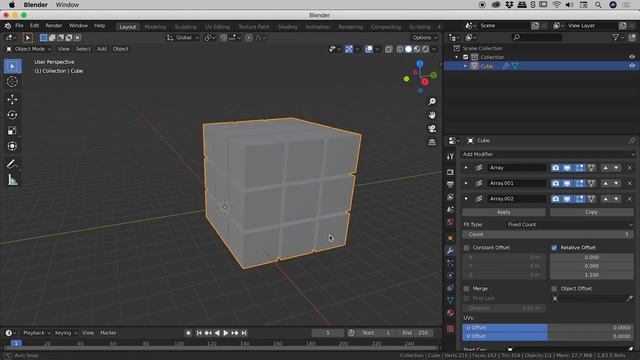Image resolution: width=640 pixels, height=360 pixels.
Task: Enable the Constant Offset checkbox
Action: (x=467, y=248)
